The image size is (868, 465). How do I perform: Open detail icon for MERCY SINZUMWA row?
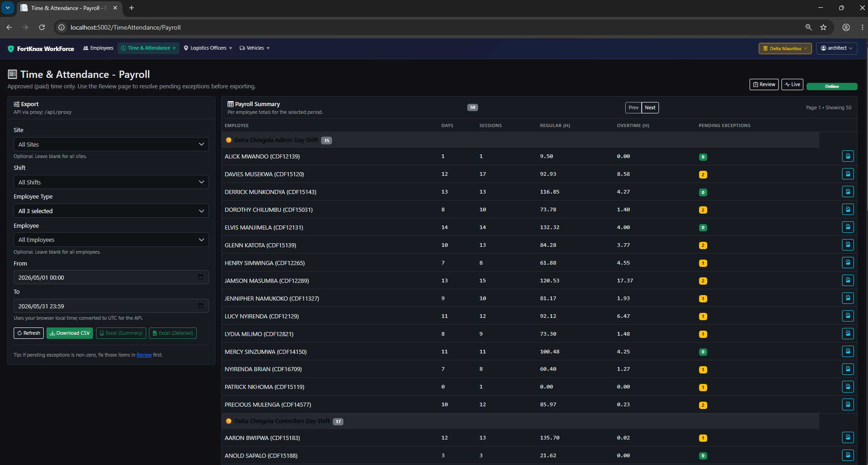(x=848, y=352)
